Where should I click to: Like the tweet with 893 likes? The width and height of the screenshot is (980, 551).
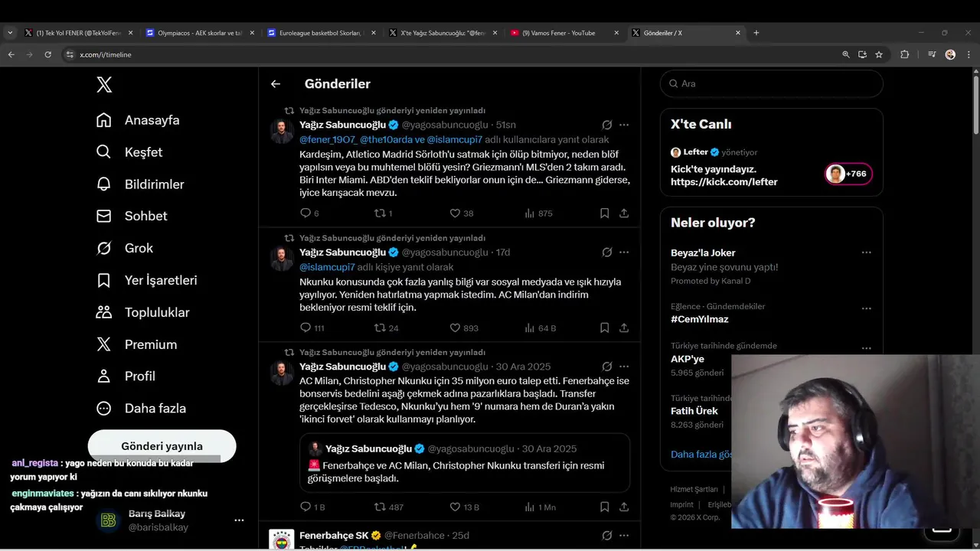pos(464,328)
